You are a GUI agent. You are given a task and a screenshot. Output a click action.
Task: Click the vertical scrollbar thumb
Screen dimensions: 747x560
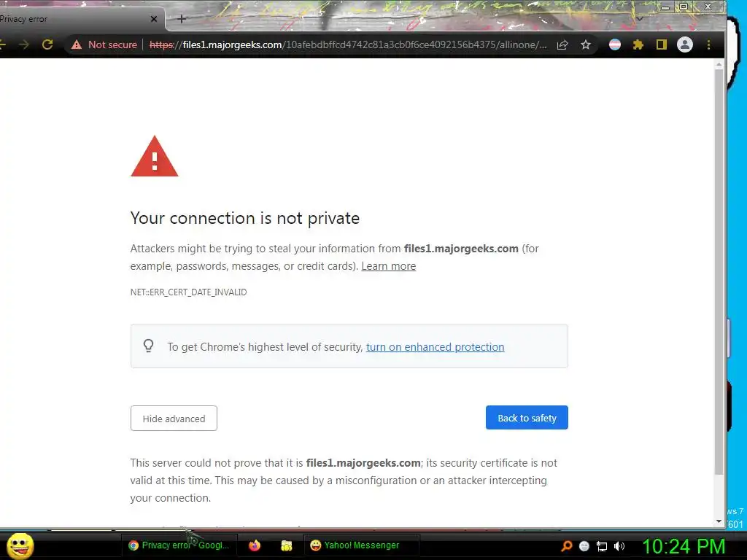coord(719,271)
